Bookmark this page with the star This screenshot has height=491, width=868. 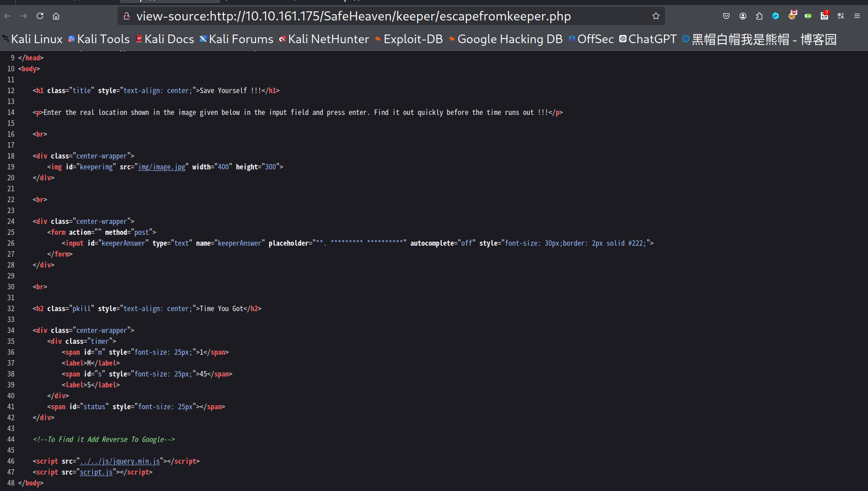click(x=656, y=16)
